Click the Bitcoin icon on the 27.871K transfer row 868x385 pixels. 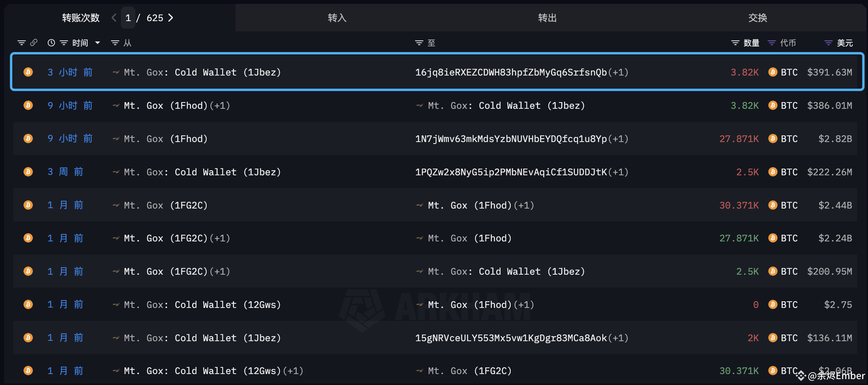point(772,139)
